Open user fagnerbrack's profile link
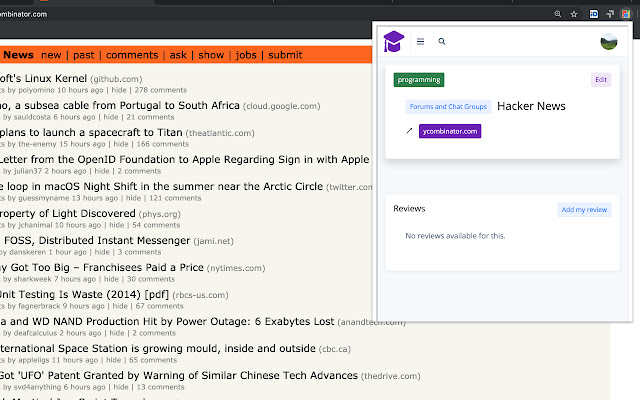640x400 pixels. (39, 306)
